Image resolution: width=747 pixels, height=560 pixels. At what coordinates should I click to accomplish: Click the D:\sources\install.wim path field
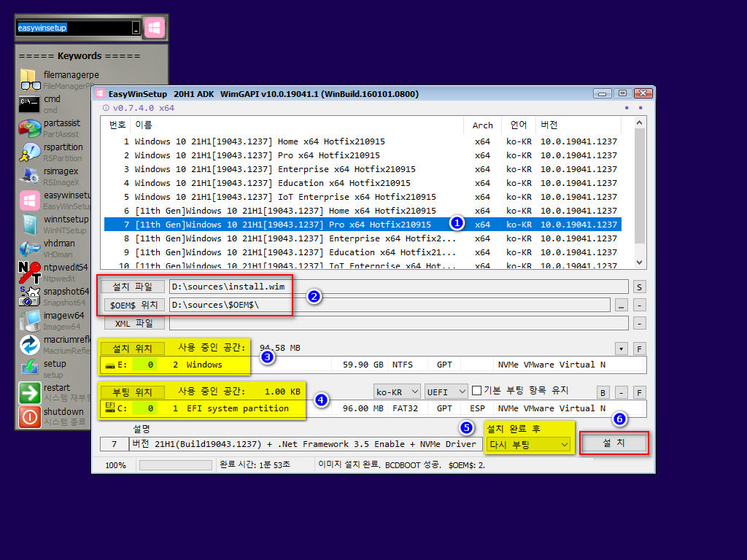[399, 287]
